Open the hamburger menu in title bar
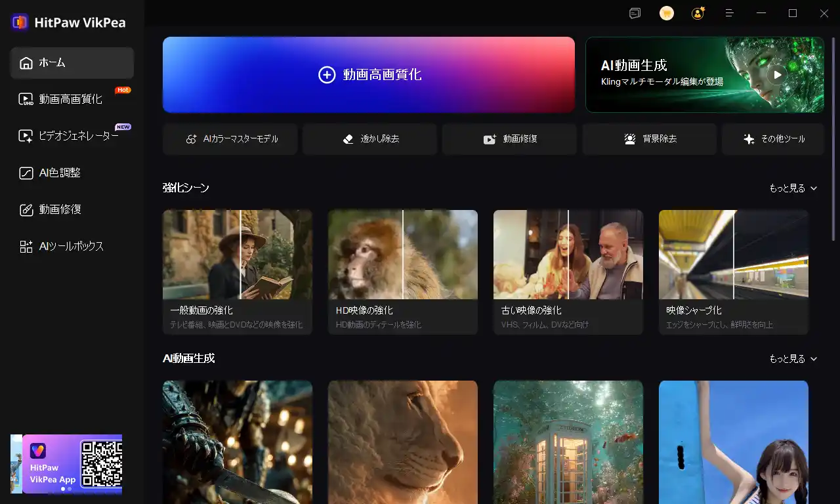840x504 pixels. click(x=729, y=13)
